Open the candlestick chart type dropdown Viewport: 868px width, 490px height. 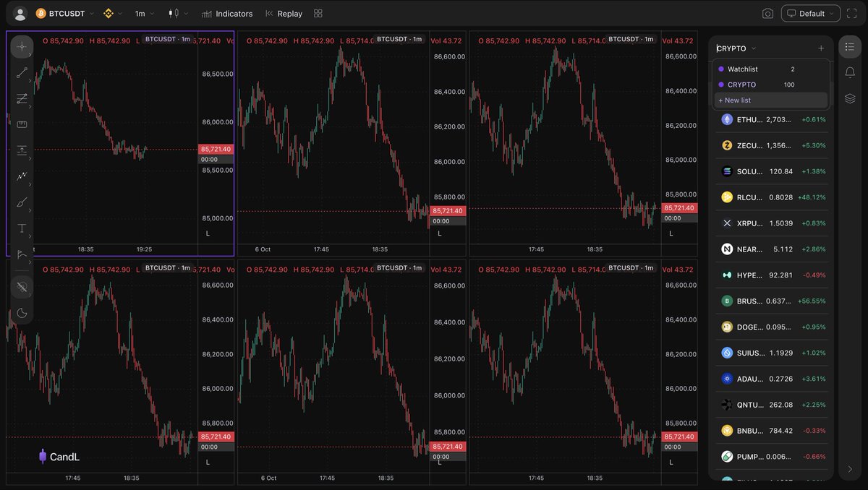click(x=177, y=14)
